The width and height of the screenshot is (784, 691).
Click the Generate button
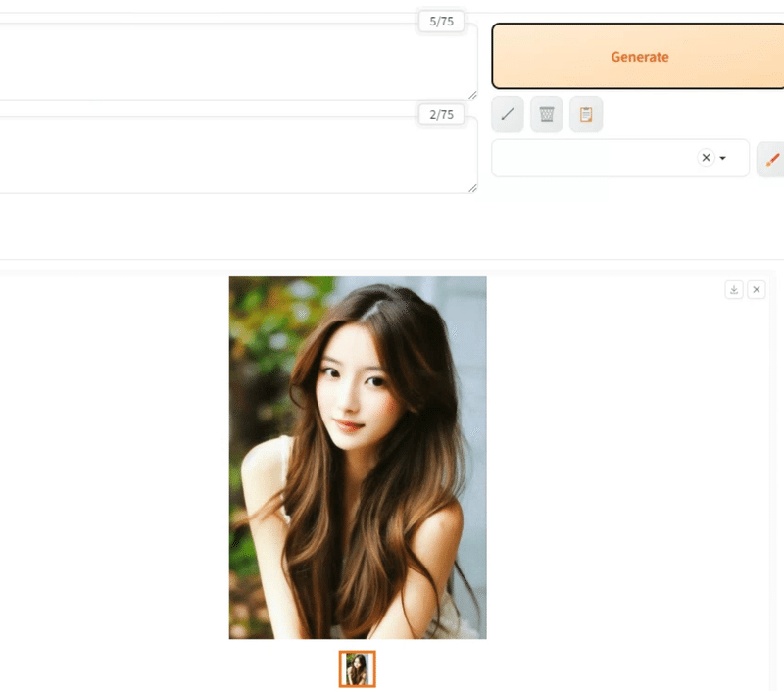click(x=638, y=56)
